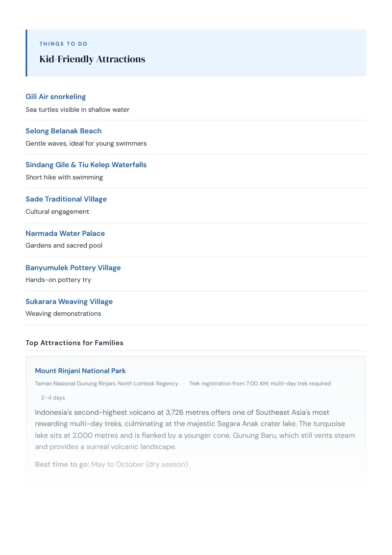The width and height of the screenshot is (392, 555).
Task: Open Sindang Gile & Tiu Kelep Waterfalls
Action: (x=86, y=165)
